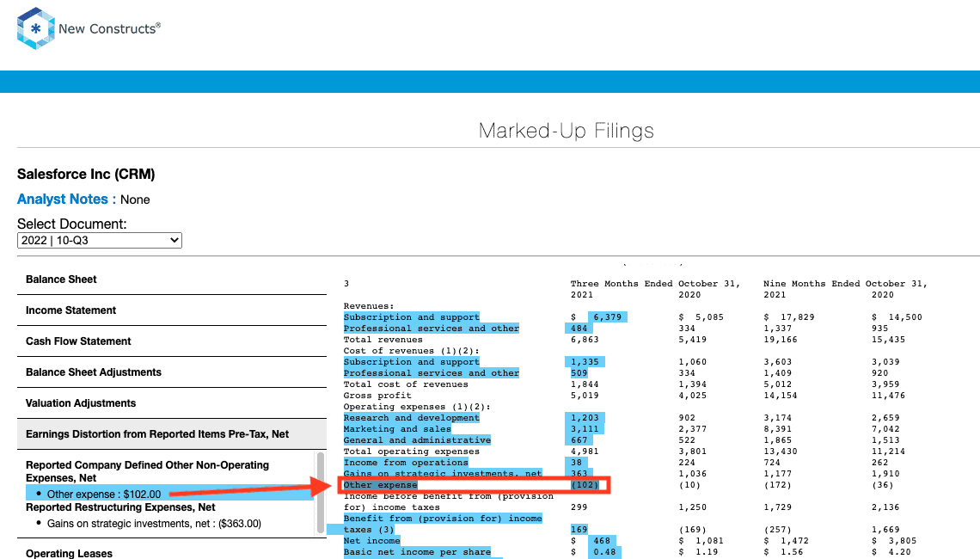This screenshot has height=559, width=980.
Task: Click the Gross profit 5,019 value
Action: (585, 396)
